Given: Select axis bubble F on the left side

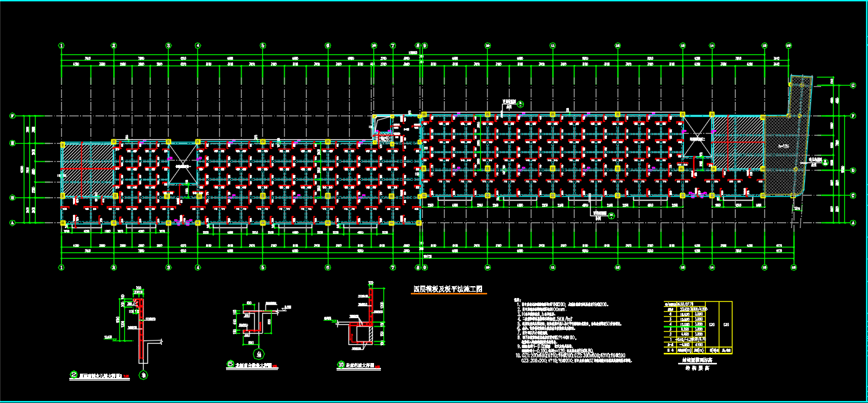Looking at the screenshot, I should tap(12, 116).
